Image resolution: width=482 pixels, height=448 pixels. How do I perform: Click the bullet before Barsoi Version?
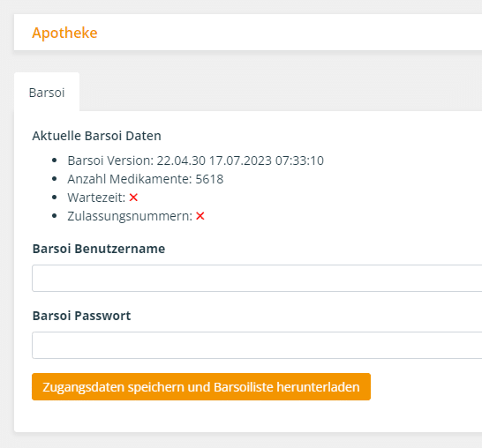tap(55, 161)
